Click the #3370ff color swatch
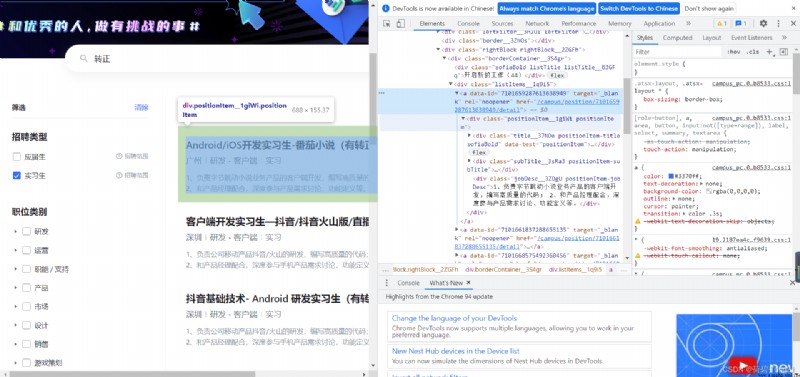Screen dimensions: 800x377 click(670, 176)
